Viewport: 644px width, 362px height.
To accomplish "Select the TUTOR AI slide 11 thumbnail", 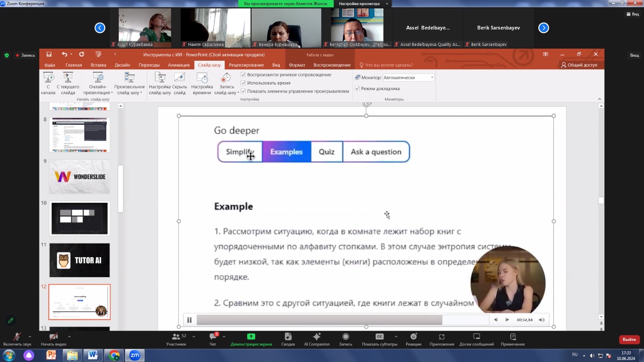I will [80, 260].
